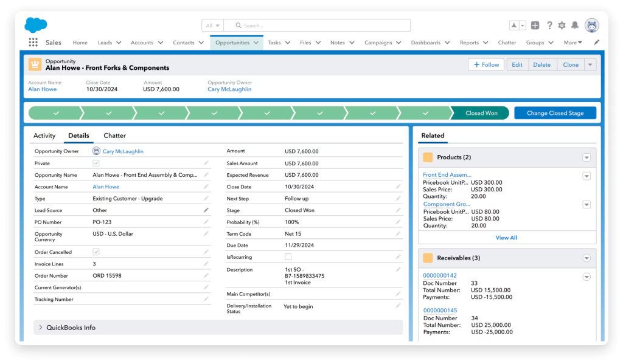Image resolution: width=623 pixels, height=364 pixels.
Task: Select the Related tab
Action: 433,136
